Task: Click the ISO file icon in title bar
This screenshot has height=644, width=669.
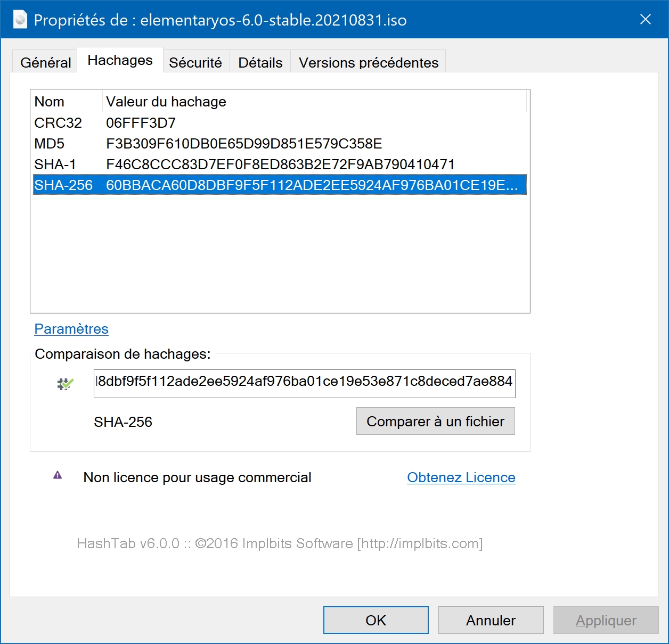Action: (20, 20)
